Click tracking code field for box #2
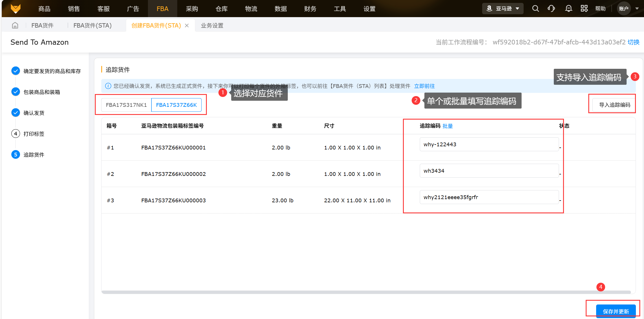 click(489, 171)
